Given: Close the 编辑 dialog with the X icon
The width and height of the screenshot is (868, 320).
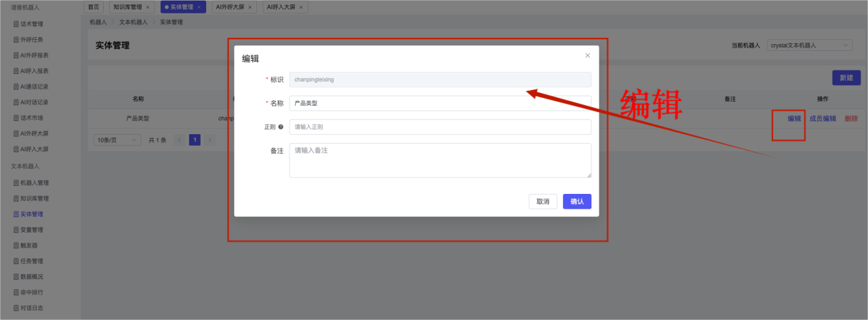Looking at the screenshot, I should click(x=587, y=56).
